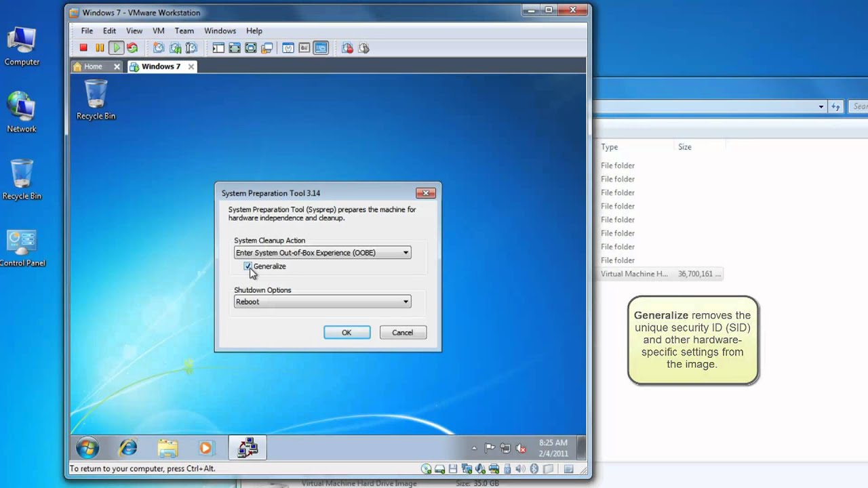868x488 pixels.
Task: Click the Take Snapshot toolbar icon
Action: [x=159, y=48]
